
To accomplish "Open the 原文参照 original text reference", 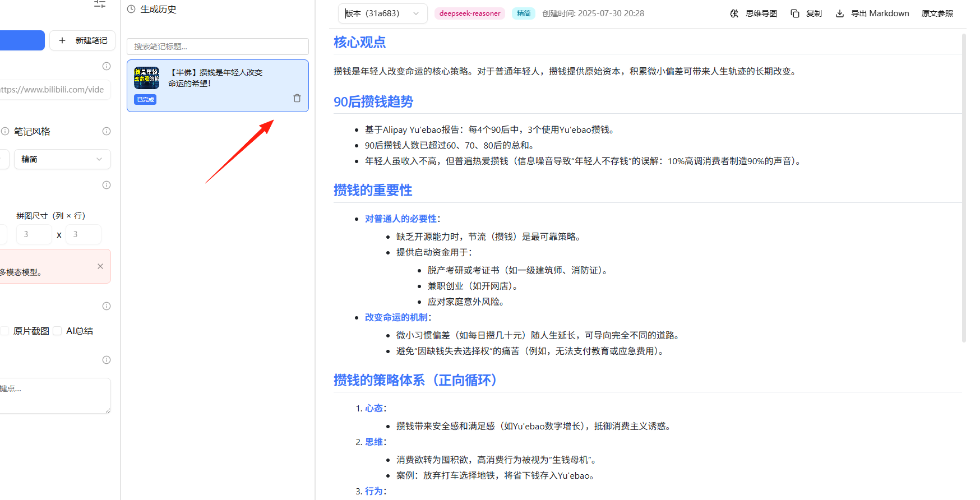I will point(937,13).
